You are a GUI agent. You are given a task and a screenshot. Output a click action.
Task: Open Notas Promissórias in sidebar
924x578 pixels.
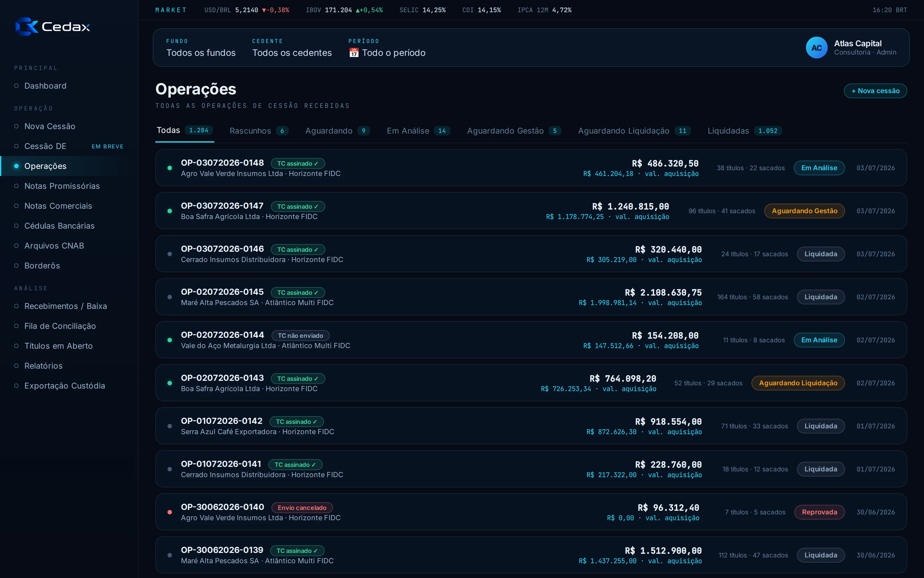point(69,186)
